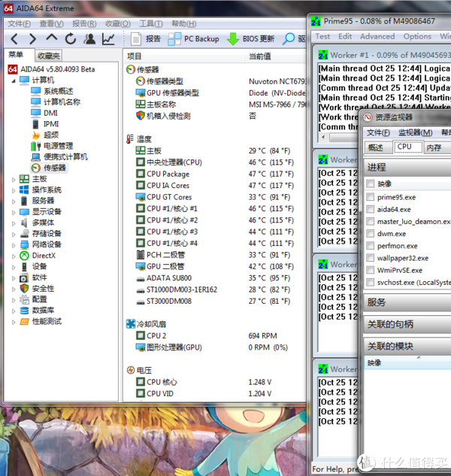Open PC Backup from the toolbar
451x476 pixels.
pyautogui.click(x=193, y=38)
